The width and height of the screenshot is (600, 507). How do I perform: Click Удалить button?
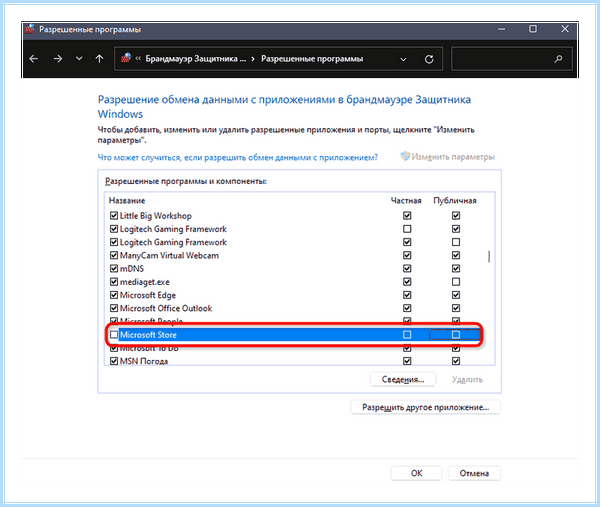[x=467, y=380]
